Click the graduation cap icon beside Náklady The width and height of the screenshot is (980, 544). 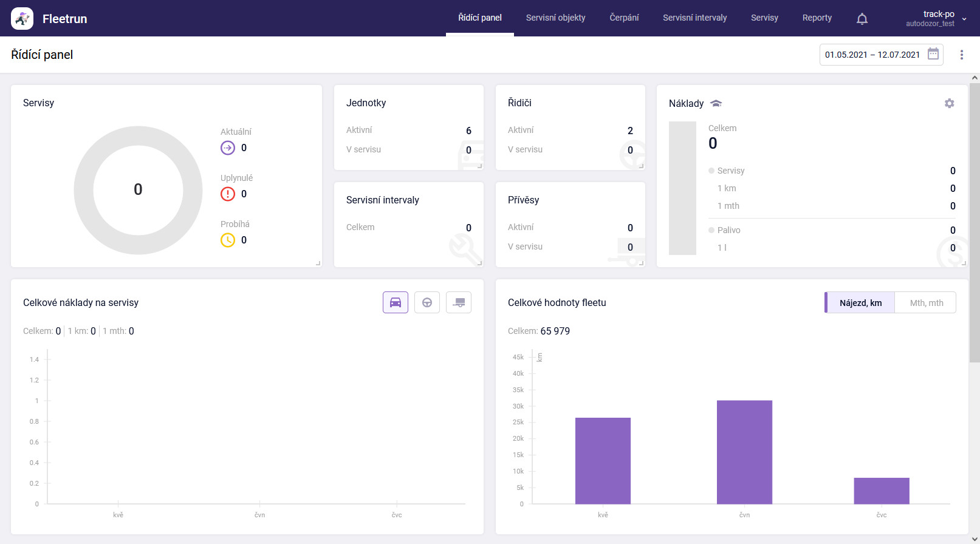tap(716, 103)
